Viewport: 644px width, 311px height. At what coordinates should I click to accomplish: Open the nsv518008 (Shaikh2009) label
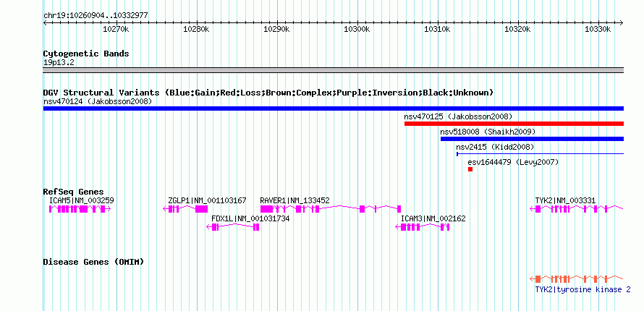click(488, 132)
